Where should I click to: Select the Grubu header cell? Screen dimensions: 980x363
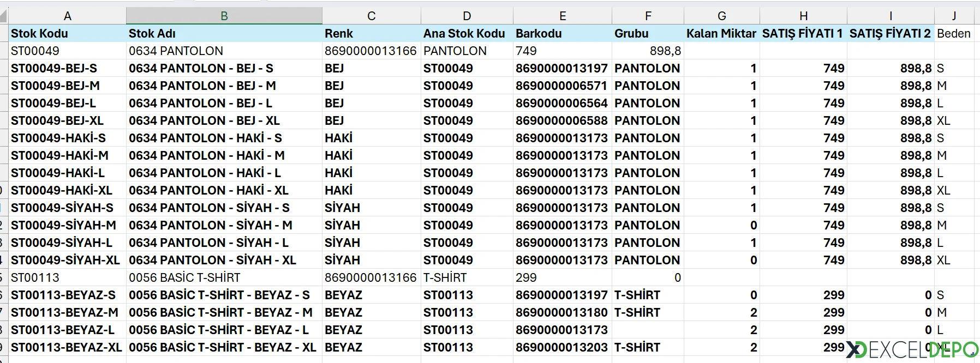[631, 33]
